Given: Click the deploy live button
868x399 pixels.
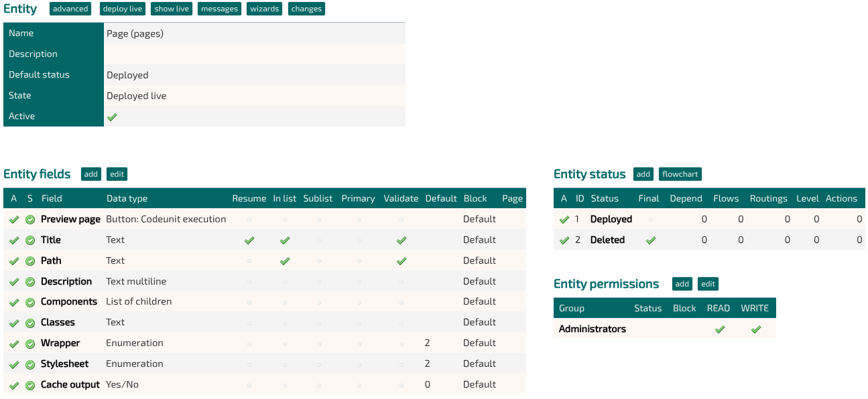Looking at the screenshot, I should 123,9.
